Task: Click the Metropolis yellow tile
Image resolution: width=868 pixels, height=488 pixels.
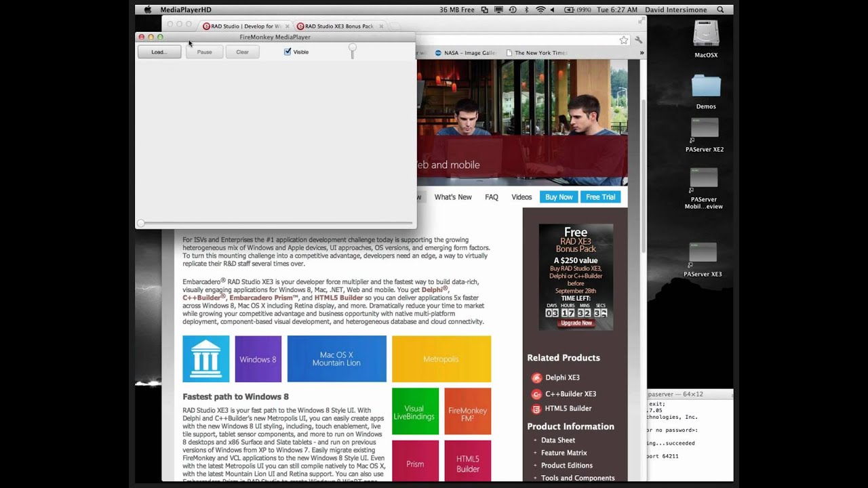Action: (x=441, y=359)
